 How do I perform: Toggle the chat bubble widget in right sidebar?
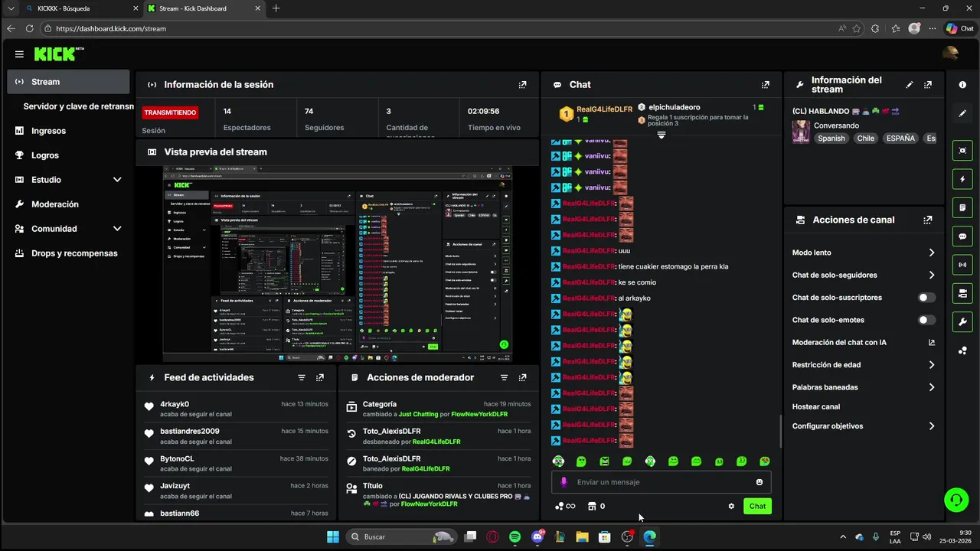(962, 236)
